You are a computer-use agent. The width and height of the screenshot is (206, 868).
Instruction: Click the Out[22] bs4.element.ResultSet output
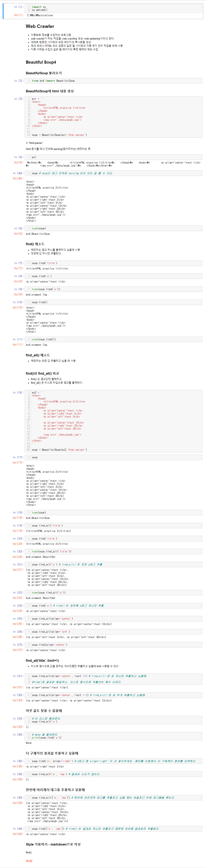41,598
